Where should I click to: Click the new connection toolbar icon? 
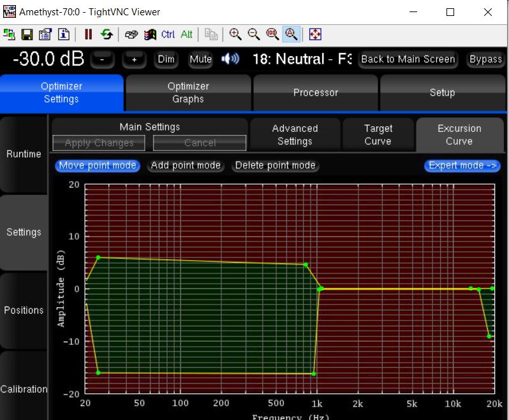(x=10, y=34)
